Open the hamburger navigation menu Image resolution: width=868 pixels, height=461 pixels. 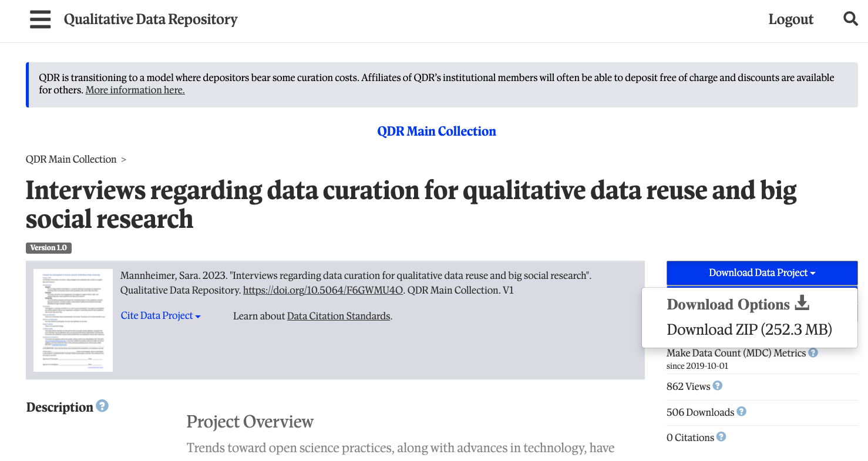coord(40,19)
